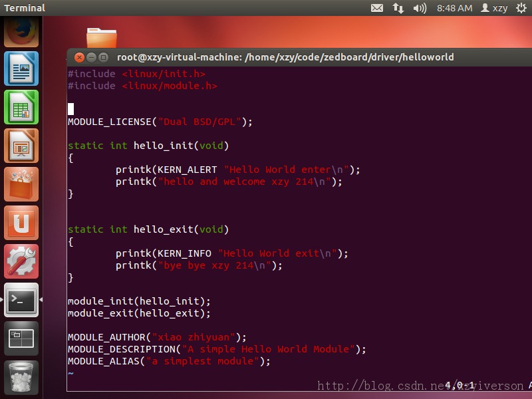Open the xzy user account menu

tap(494, 8)
